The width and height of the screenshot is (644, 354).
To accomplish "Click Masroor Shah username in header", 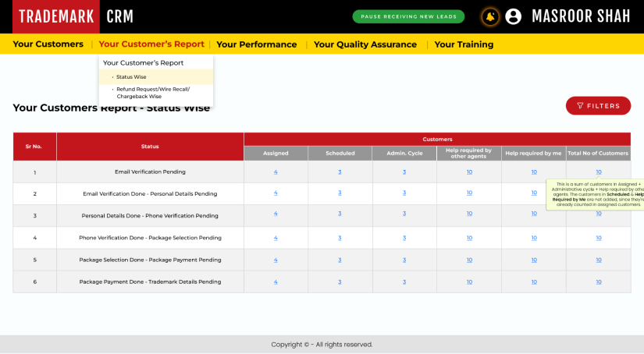I will pyautogui.click(x=581, y=16).
